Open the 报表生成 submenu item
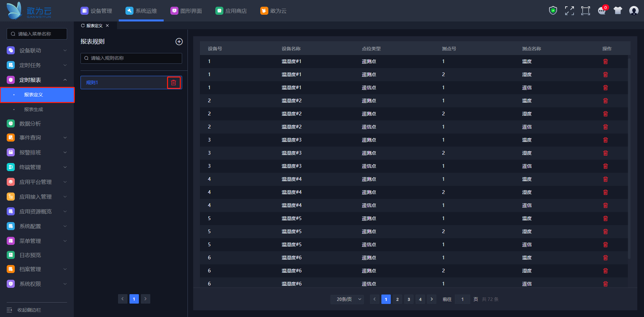The width and height of the screenshot is (644, 317). [x=34, y=109]
